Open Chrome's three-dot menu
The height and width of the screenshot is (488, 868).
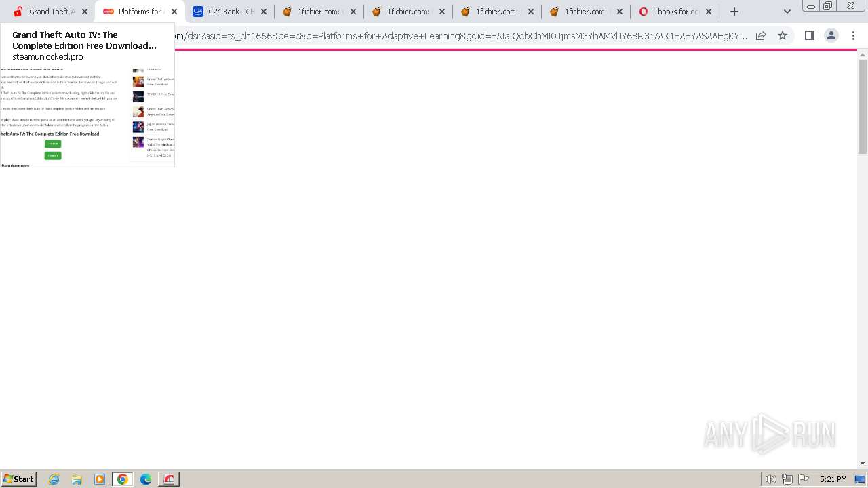852,35
